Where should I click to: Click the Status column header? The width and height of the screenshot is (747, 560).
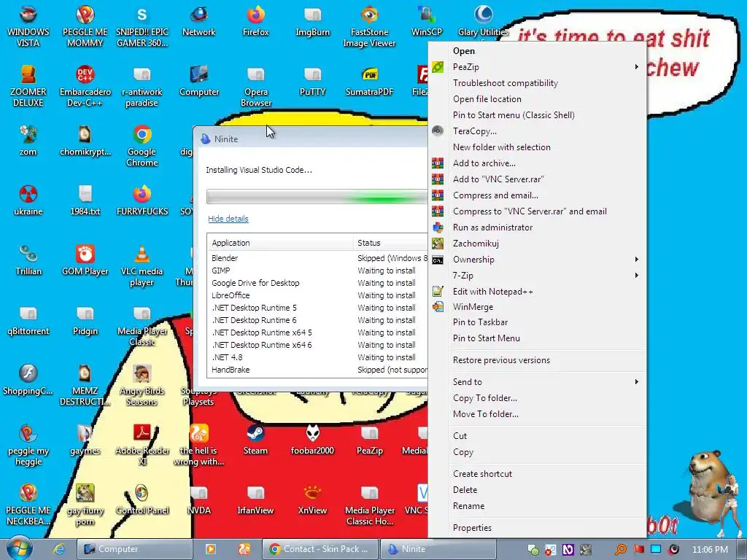(x=390, y=242)
